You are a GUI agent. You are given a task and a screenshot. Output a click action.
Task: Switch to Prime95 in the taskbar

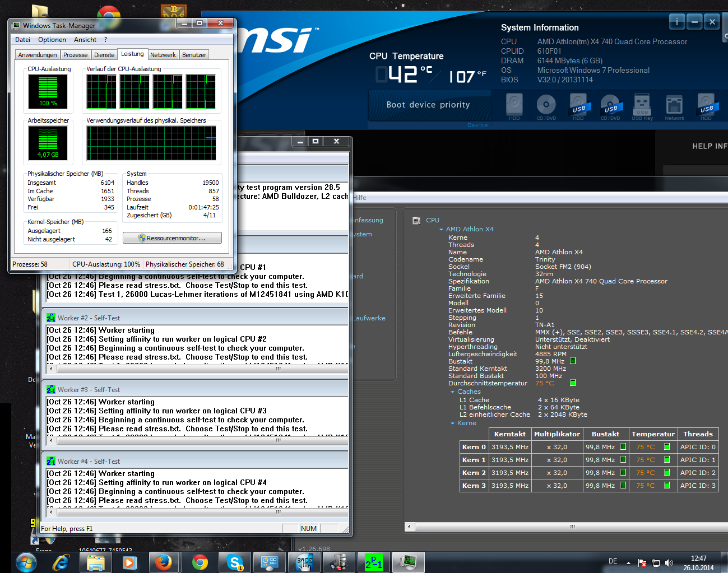[x=374, y=562]
